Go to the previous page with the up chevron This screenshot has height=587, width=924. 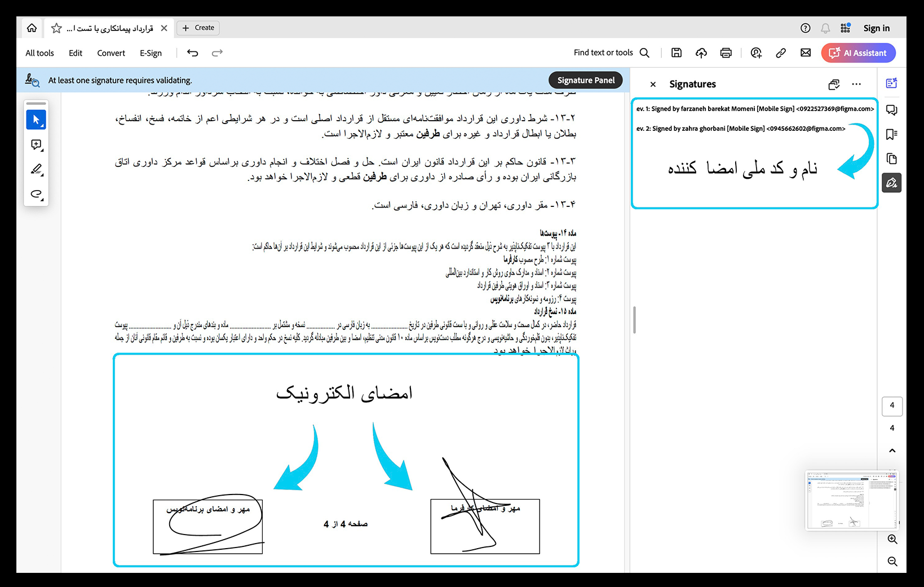tap(892, 451)
